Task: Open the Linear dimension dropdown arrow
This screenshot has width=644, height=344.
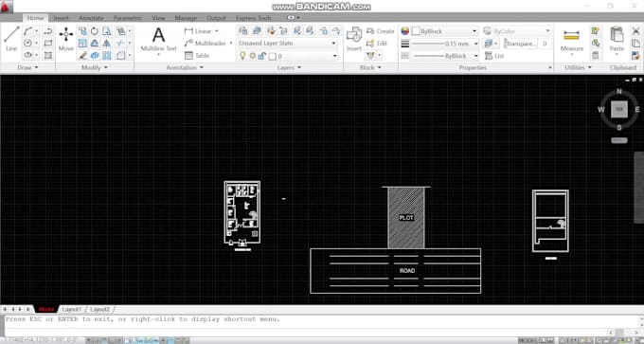Action: coord(217,31)
